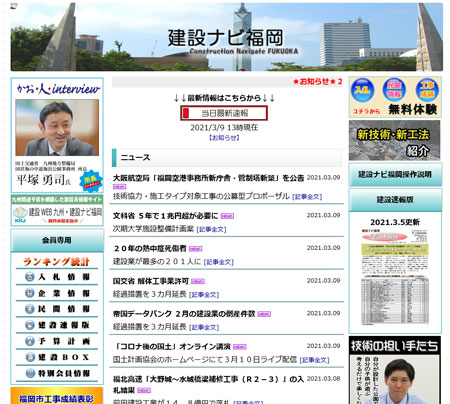Click the 工事成績 circle icon

pos(427,90)
